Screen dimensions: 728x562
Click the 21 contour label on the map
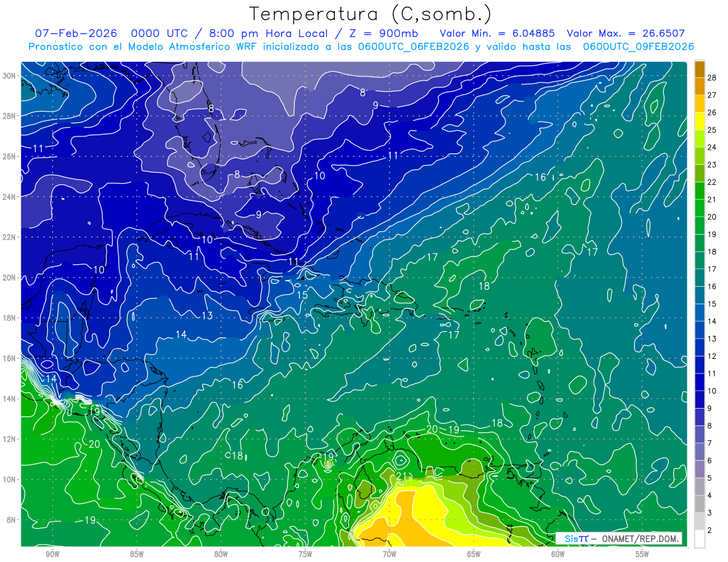tap(401, 476)
